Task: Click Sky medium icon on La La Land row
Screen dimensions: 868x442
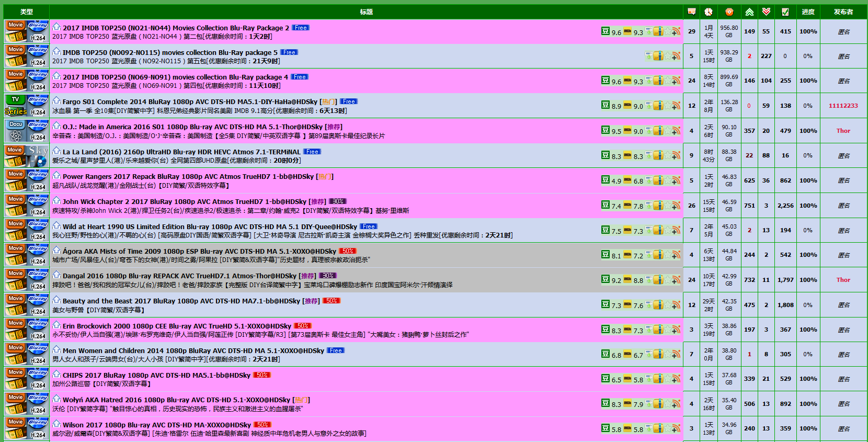Action: [38, 155]
